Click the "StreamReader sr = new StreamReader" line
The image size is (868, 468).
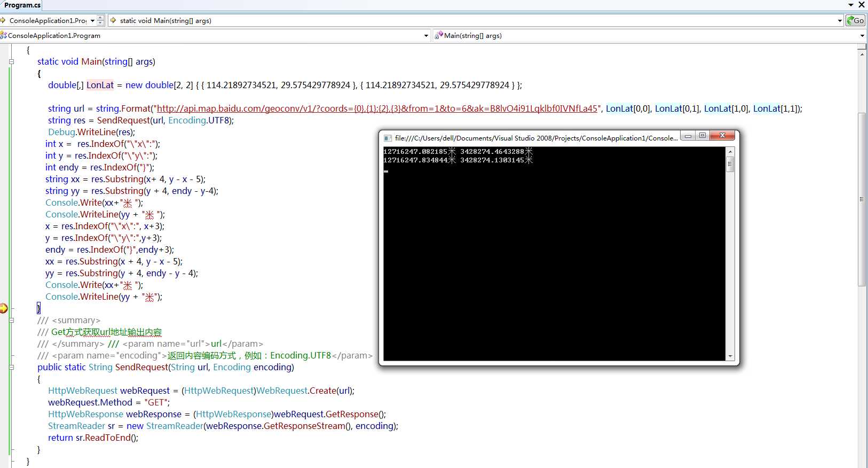point(223,426)
